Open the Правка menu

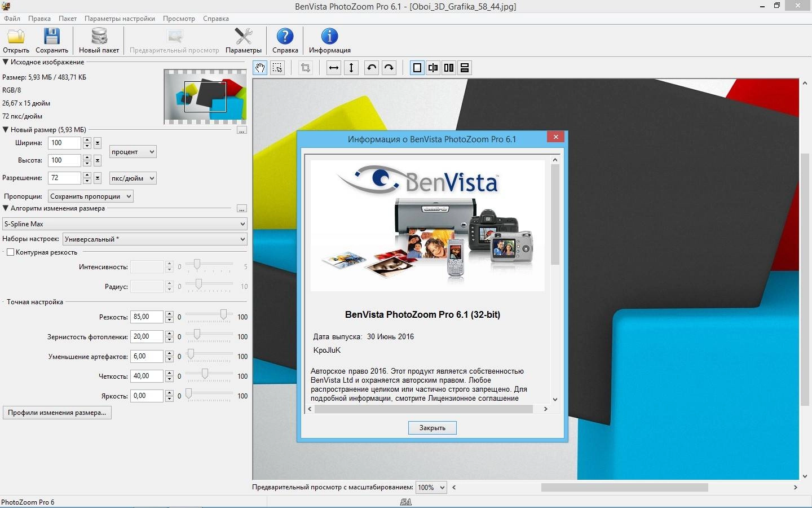click(x=39, y=19)
